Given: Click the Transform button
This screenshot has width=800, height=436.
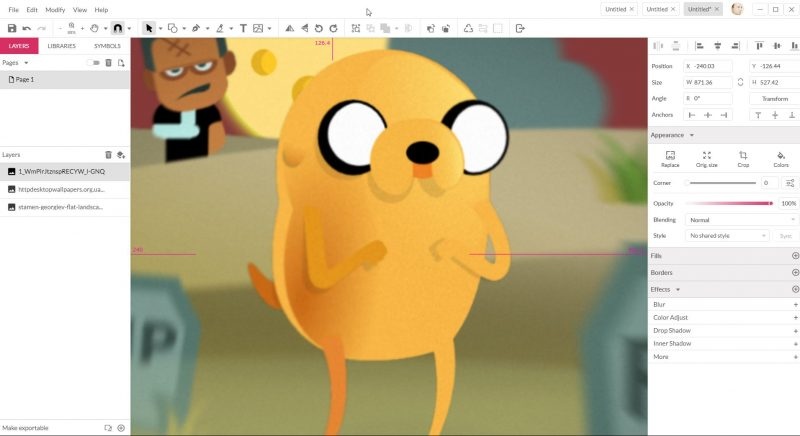Looking at the screenshot, I should 774,98.
